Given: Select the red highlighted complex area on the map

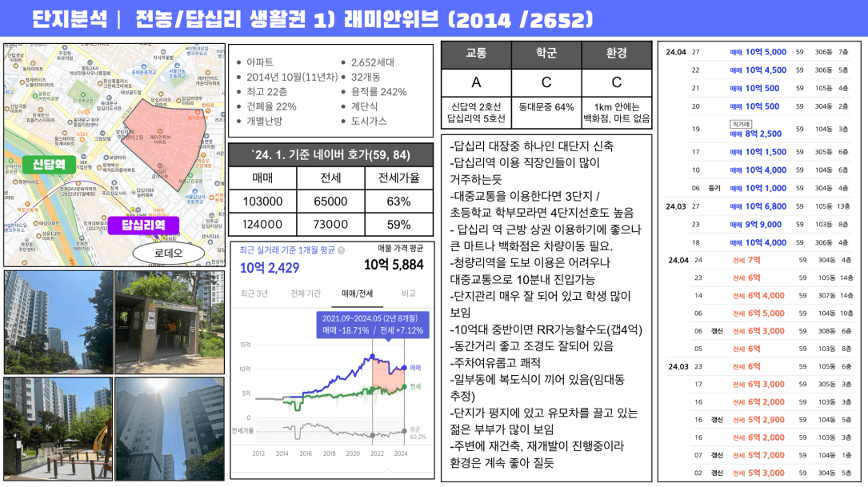Looking at the screenshot, I should coord(164,144).
